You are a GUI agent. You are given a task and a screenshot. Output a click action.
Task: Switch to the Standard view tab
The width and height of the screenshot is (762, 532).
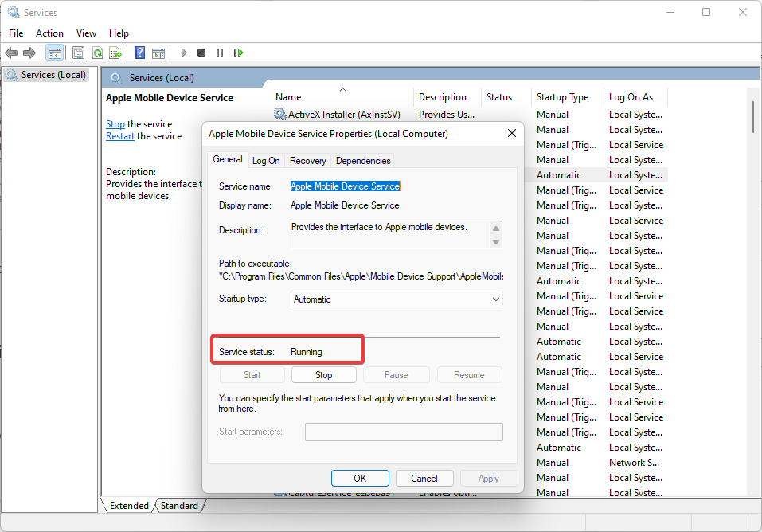179,505
